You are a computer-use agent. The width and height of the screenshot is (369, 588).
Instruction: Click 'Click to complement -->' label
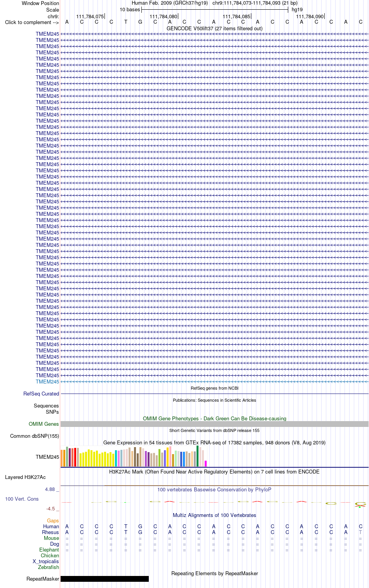click(x=32, y=22)
